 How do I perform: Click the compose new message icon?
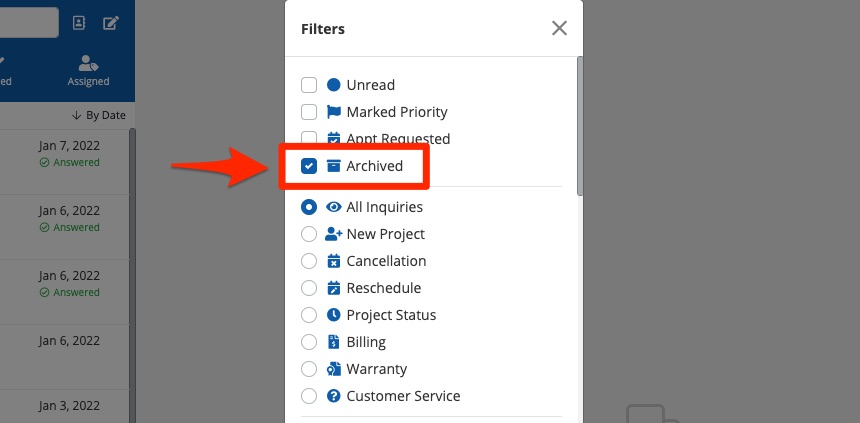point(111,22)
